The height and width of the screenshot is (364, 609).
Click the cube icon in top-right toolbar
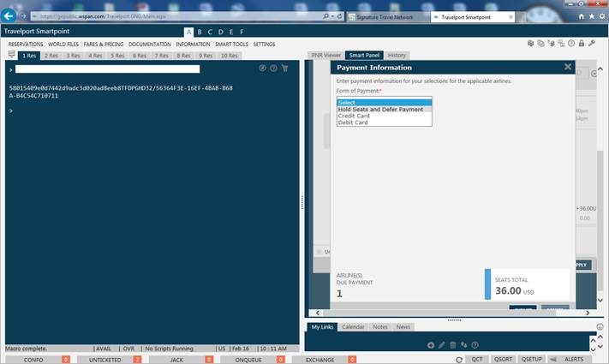pos(530,43)
